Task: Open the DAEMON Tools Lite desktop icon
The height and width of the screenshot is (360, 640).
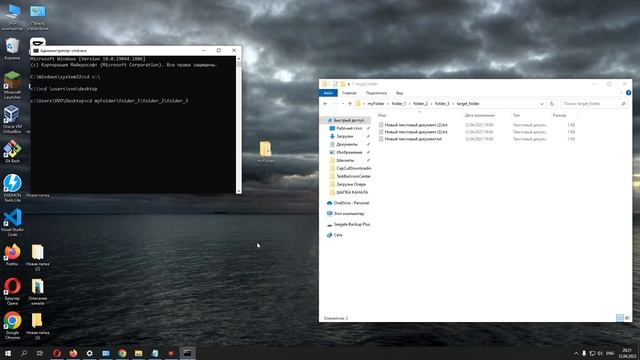Action: coord(12,188)
